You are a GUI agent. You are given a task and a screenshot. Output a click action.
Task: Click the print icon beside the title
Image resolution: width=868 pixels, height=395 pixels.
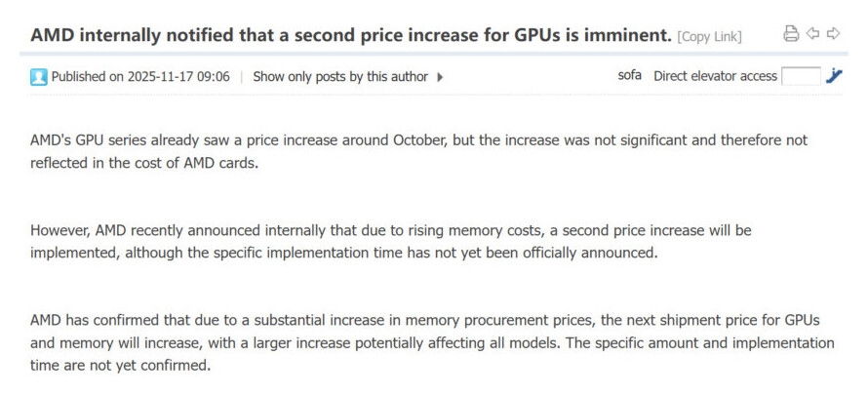(x=791, y=34)
